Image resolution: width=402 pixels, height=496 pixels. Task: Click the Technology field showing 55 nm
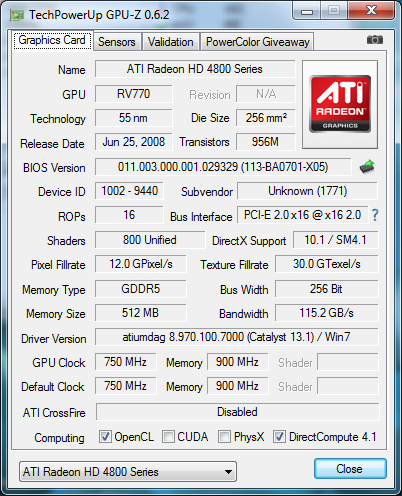click(134, 118)
